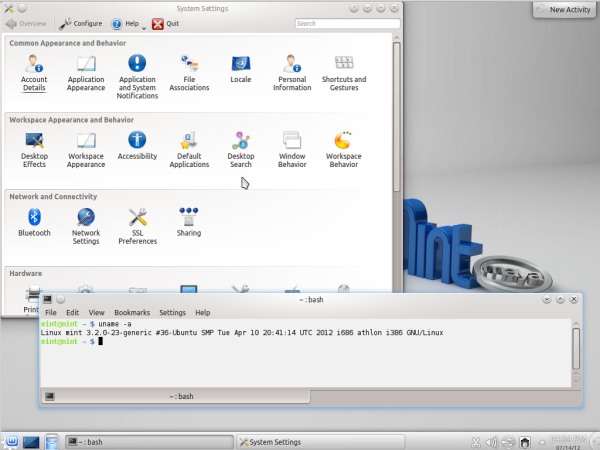Open Desktop Search settings
The height and width of the screenshot is (450, 600).
tap(240, 148)
